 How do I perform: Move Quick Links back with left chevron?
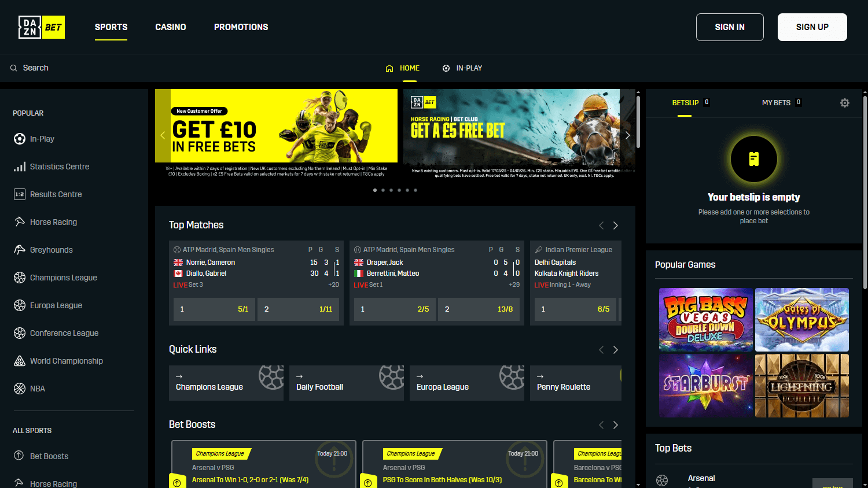[x=601, y=350]
